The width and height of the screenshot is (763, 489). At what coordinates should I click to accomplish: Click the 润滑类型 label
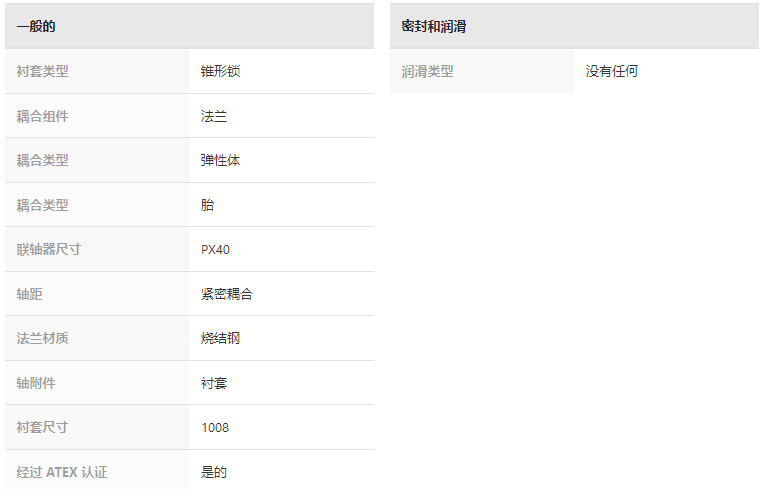[x=427, y=72]
